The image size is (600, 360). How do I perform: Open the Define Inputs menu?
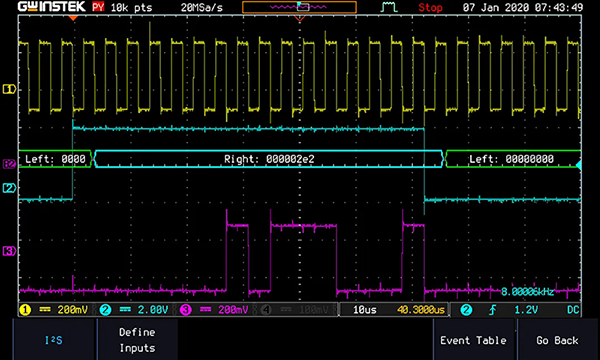(137, 340)
